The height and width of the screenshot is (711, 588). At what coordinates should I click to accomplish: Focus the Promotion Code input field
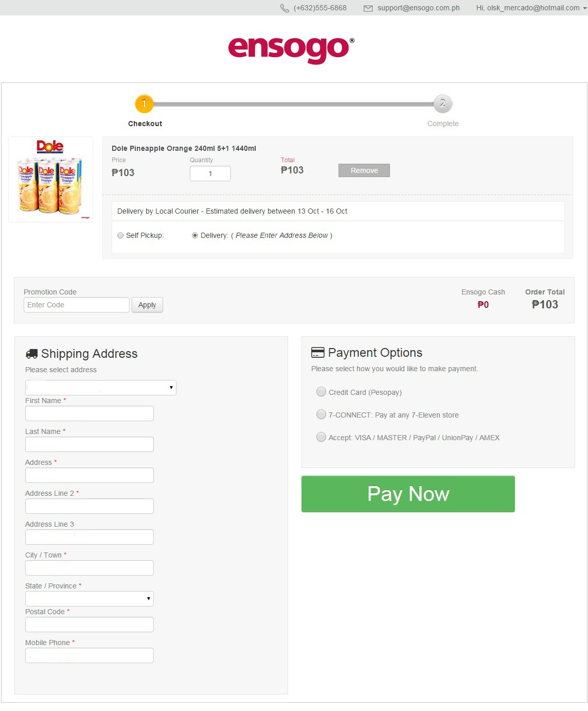[77, 305]
